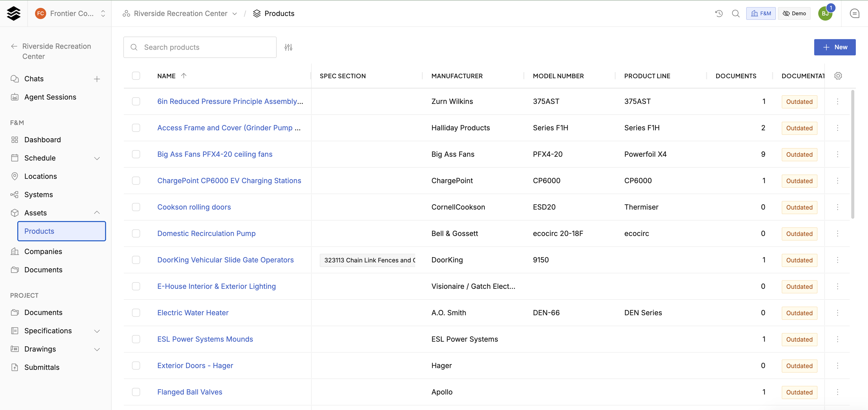Switch to F&M mode button
The width and height of the screenshot is (868, 410).
(760, 13)
